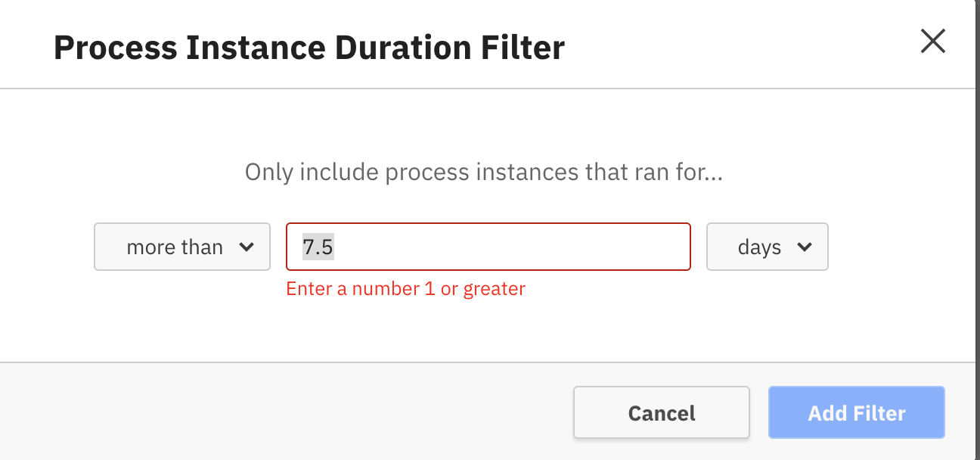980x460 pixels.
Task: Open the "more than" comparison dropdown
Action: tap(181, 247)
